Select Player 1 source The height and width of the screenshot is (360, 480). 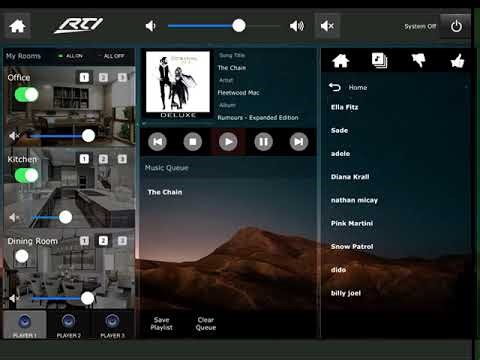click(25, 325)
